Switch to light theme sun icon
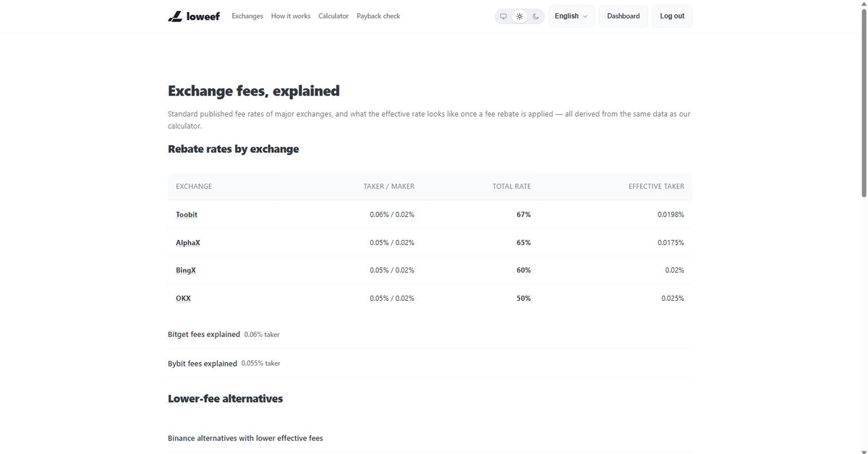The image size is (868, 454). tap(519, 16)
